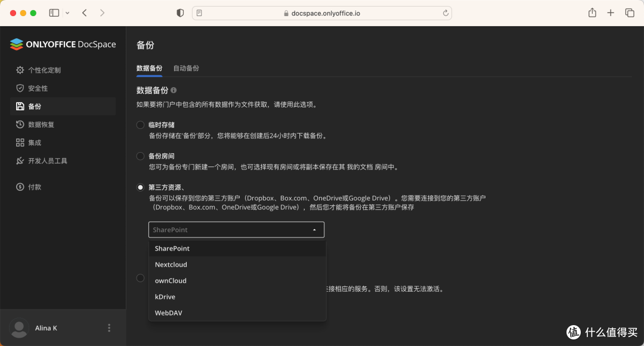Viewport: 644px width, 346px height.
Task: Click the ONLYOFFICE DocSpace logo
Action: [x=63, y=44]
